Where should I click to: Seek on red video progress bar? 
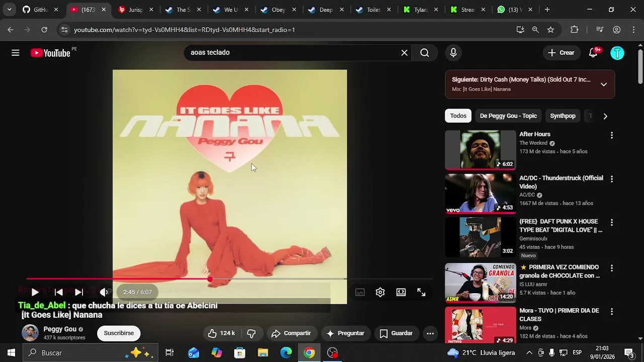click(229, 279)
